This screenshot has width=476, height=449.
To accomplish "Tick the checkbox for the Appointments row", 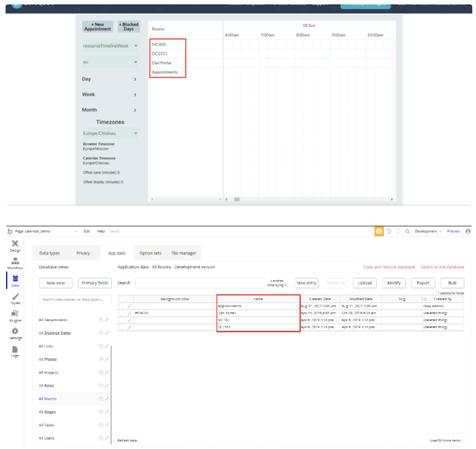I will pos(122,306).
